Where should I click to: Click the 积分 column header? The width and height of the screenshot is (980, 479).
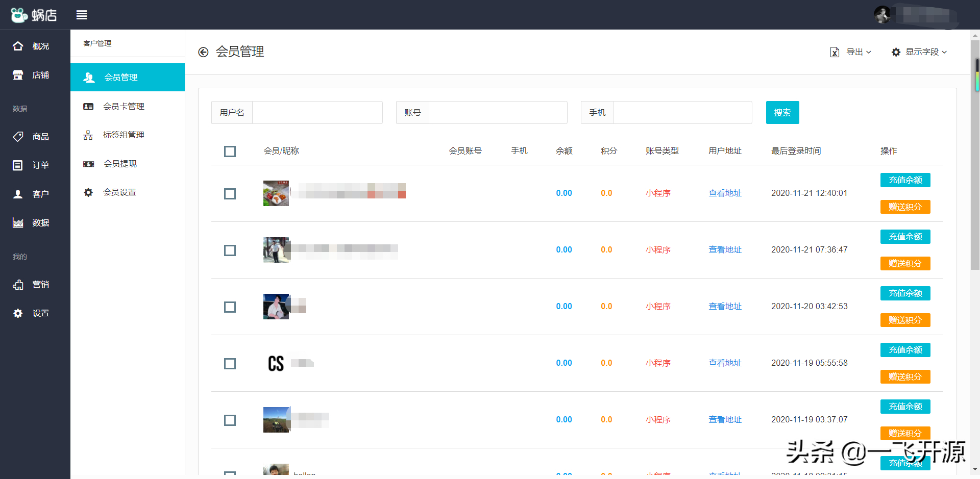tap(609, 151)
